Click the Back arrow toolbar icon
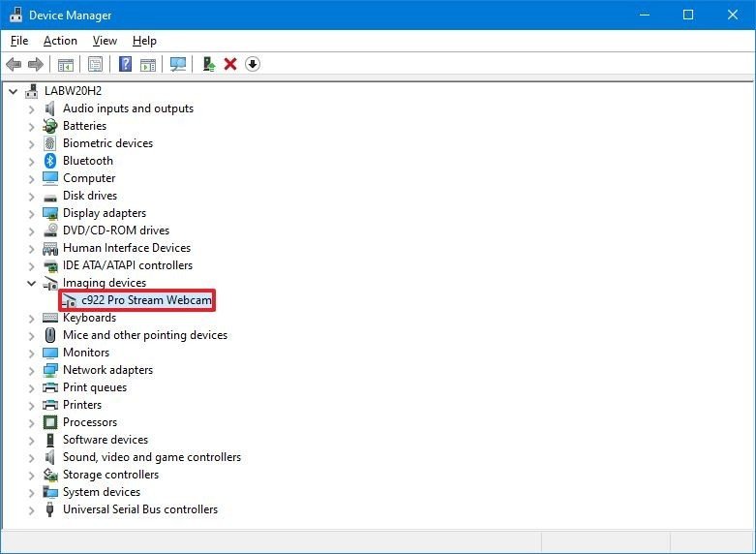Viewport: 756px width, 554px height. [x=14, y=64]
